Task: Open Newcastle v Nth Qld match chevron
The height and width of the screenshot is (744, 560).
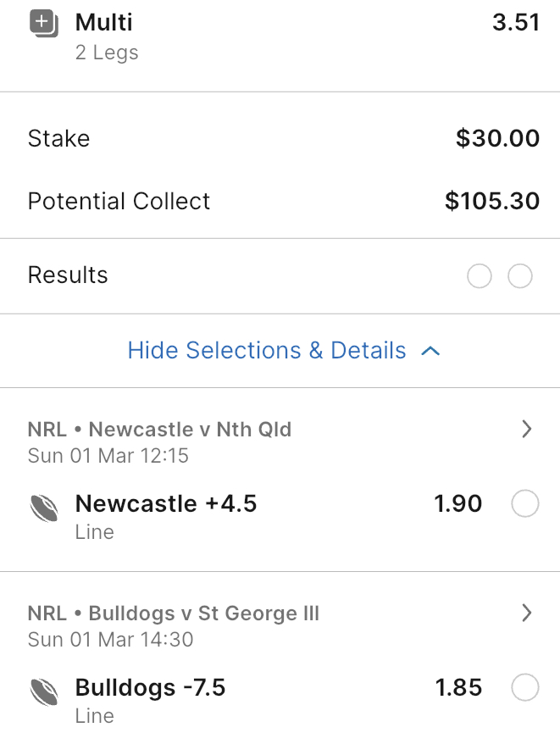Action: [527, 430]
